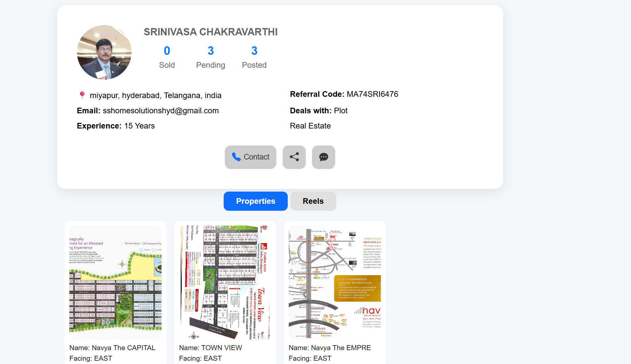This screenshot has height=364, width=631.
Task: Open the chat message icon button
Action: pyautogui.click(x=323, y=157)
